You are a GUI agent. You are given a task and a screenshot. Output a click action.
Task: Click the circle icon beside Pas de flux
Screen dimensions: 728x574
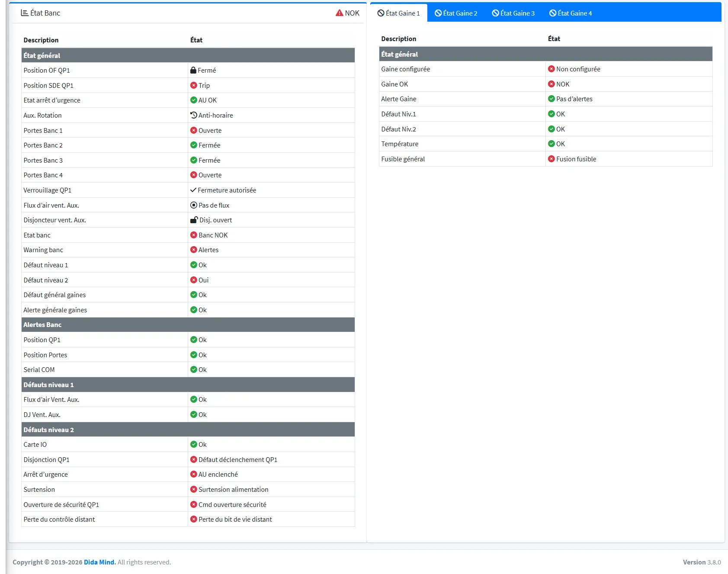tap(194, 205)
